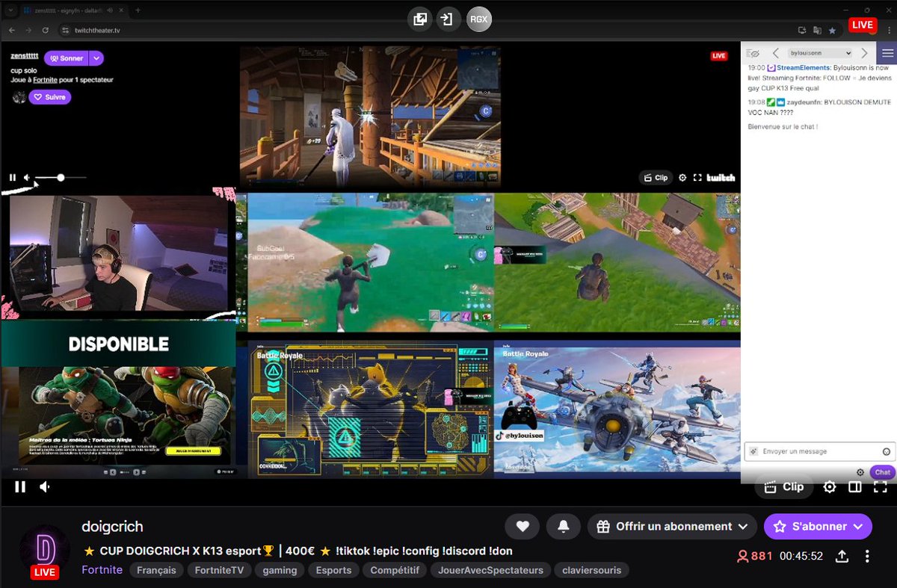Click the round RGX overlay button
Viewport: 897px width, 588px height.
click(478, 20)
